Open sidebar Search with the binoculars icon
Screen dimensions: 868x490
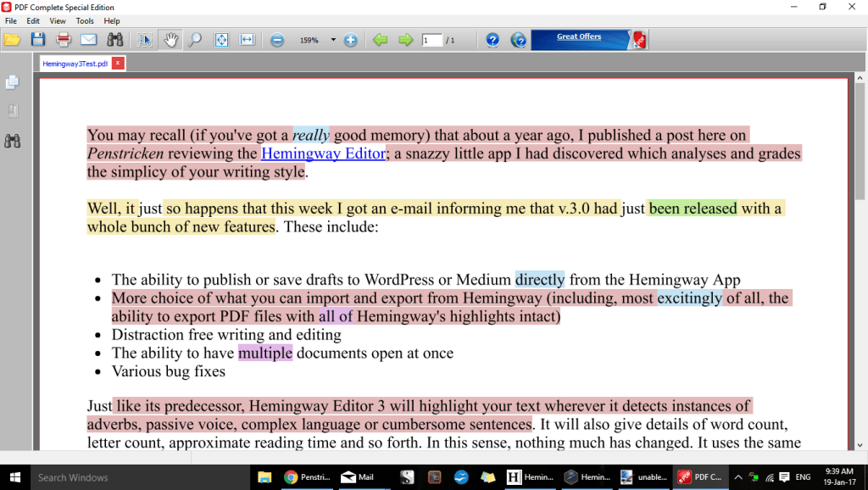[x=12, y=140]
